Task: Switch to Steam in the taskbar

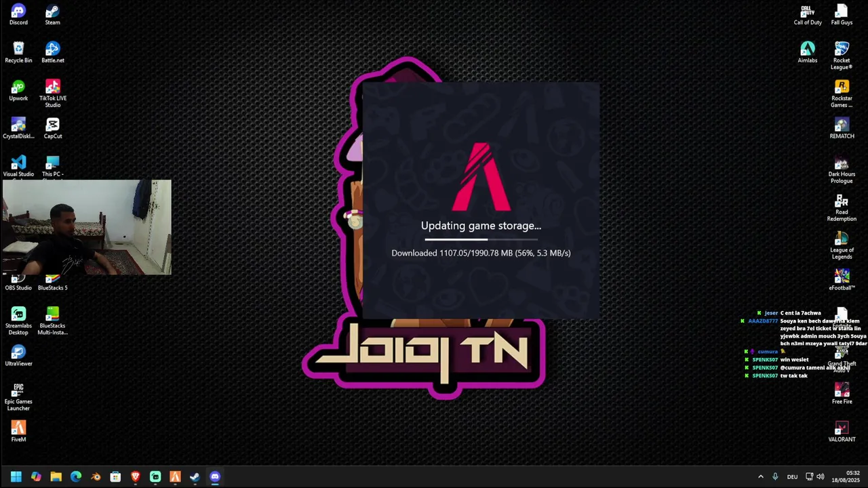Action: pos(195,477)
